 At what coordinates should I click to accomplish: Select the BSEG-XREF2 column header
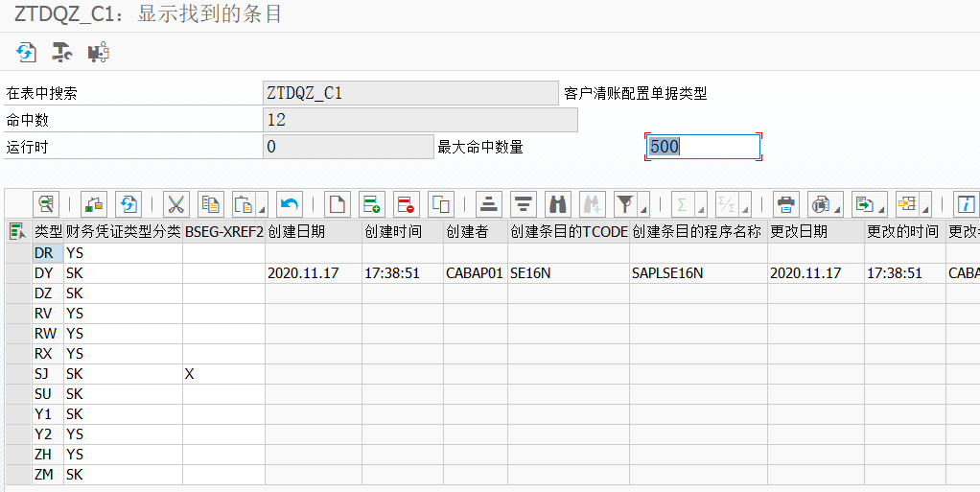(223, 232)
